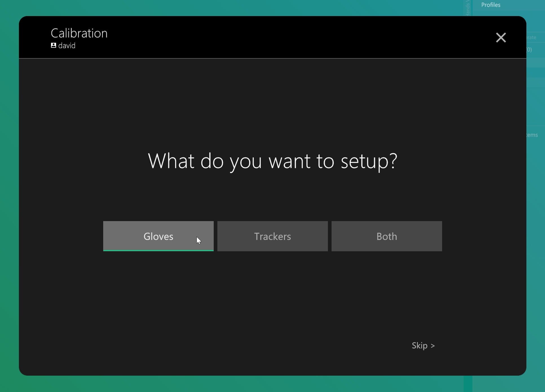Click the david profile name text

tap(67, 46)
